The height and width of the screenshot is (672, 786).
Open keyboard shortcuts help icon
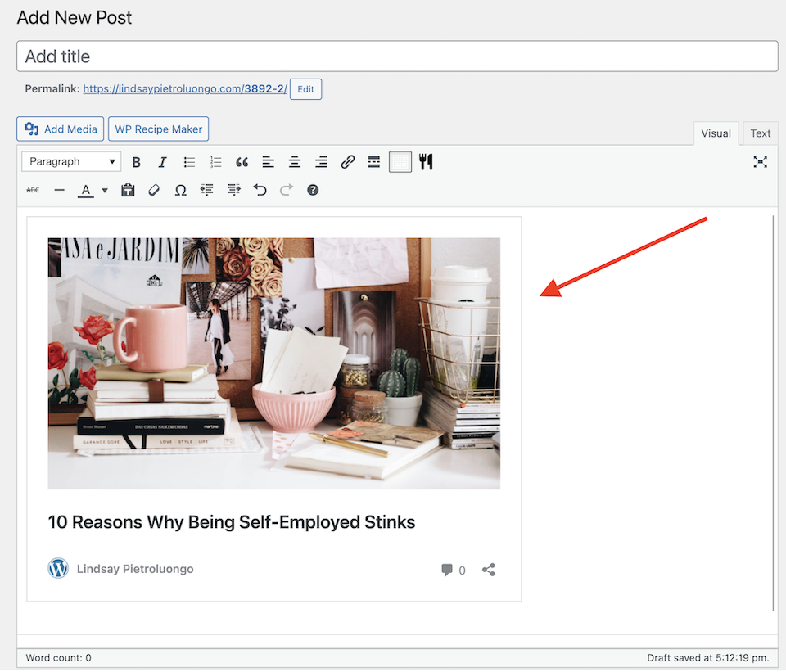[x=312, y=190]
